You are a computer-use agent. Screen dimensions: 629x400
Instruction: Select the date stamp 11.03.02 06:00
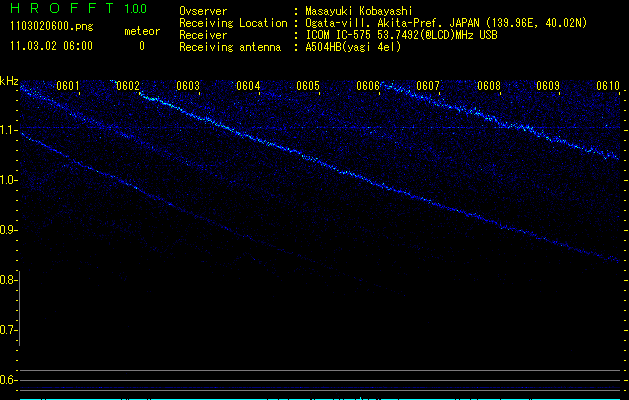click(51, 46)
